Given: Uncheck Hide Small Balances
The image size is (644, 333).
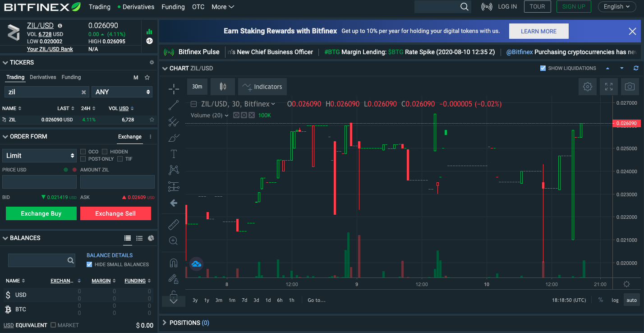Looking at the screenshot, I should click(x=89, y=264).
